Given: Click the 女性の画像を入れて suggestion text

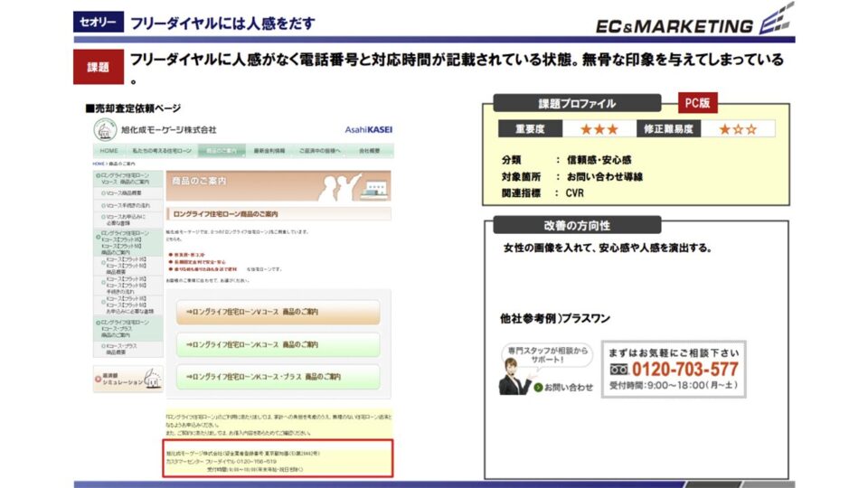Looking at the screenshot, I should click(x=608, y=248).
